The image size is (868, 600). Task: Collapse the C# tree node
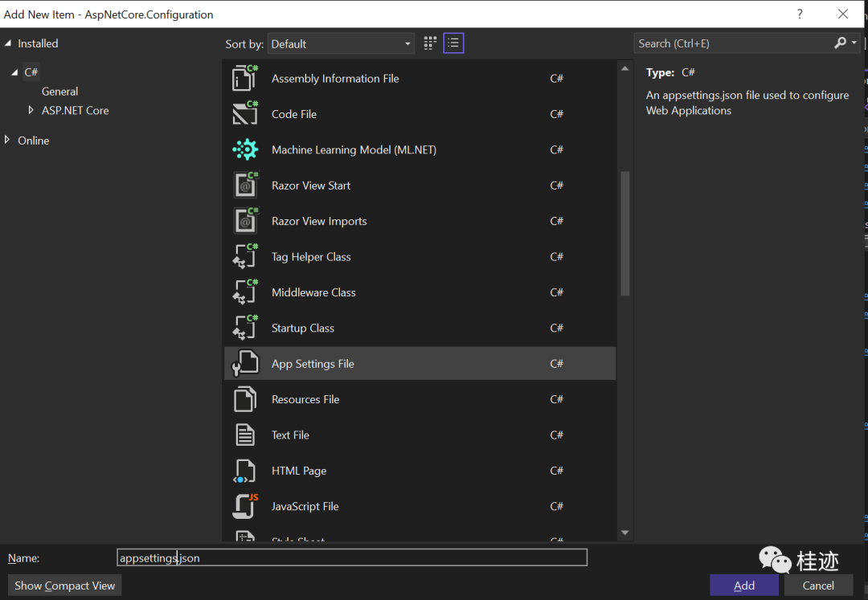click(14, 72)
